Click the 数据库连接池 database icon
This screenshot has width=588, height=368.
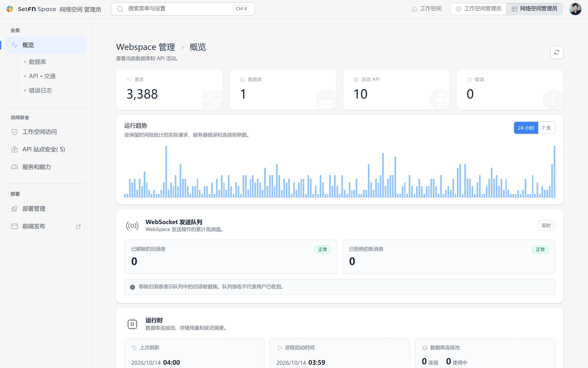click(425, 348)
